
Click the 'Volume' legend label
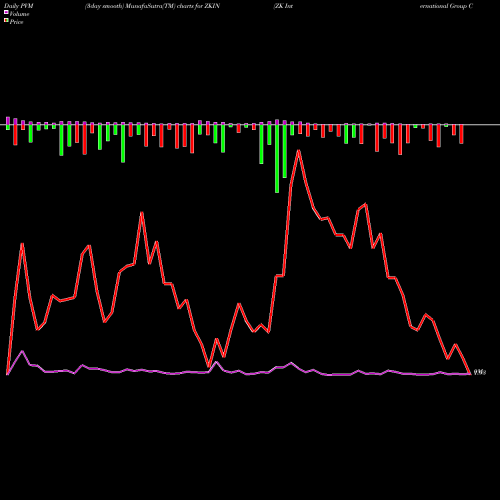coord(19,14)
